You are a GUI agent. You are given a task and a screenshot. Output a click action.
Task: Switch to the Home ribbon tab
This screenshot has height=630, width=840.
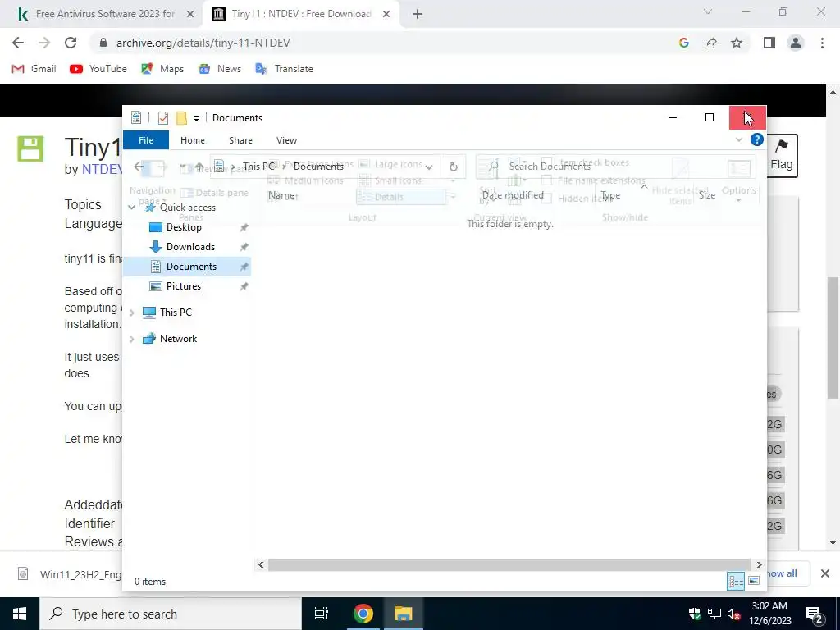coord(192,139)
